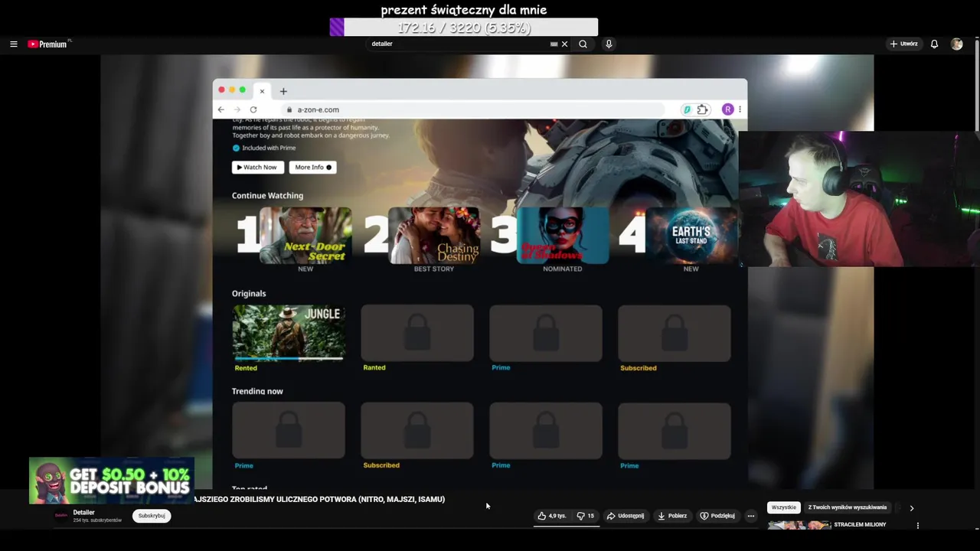
Task: Click the in-video browser reload icon
Action: (253, 109)
